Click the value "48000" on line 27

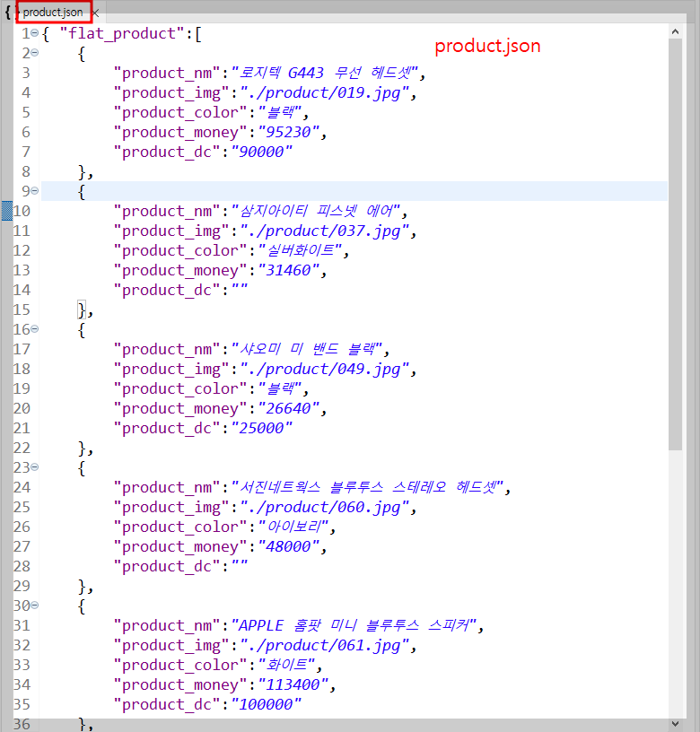288,546
